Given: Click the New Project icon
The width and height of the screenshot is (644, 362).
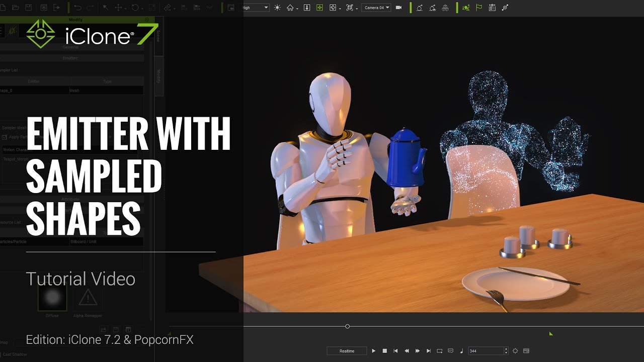Looking at the screenshot, I should 4,8.
